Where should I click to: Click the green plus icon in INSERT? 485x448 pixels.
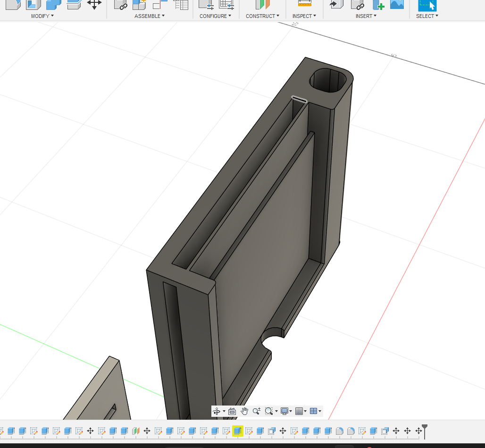click(378, 5)
